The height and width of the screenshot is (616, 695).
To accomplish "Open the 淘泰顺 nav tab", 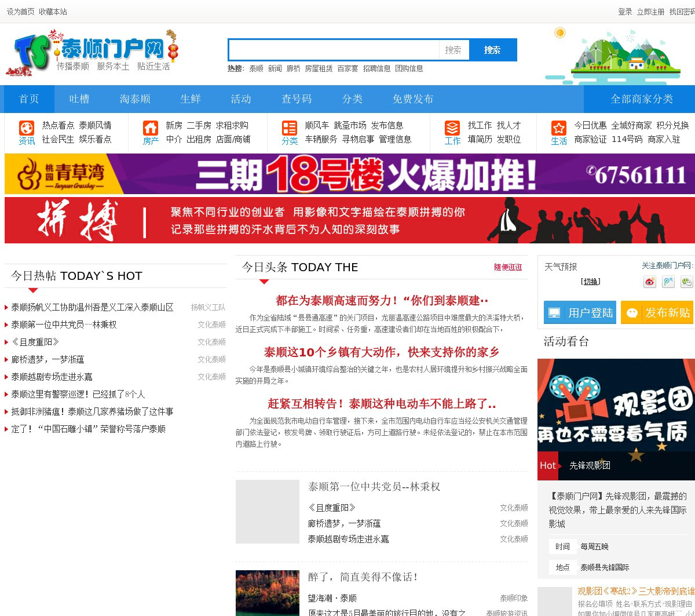I will coord(135,99).
